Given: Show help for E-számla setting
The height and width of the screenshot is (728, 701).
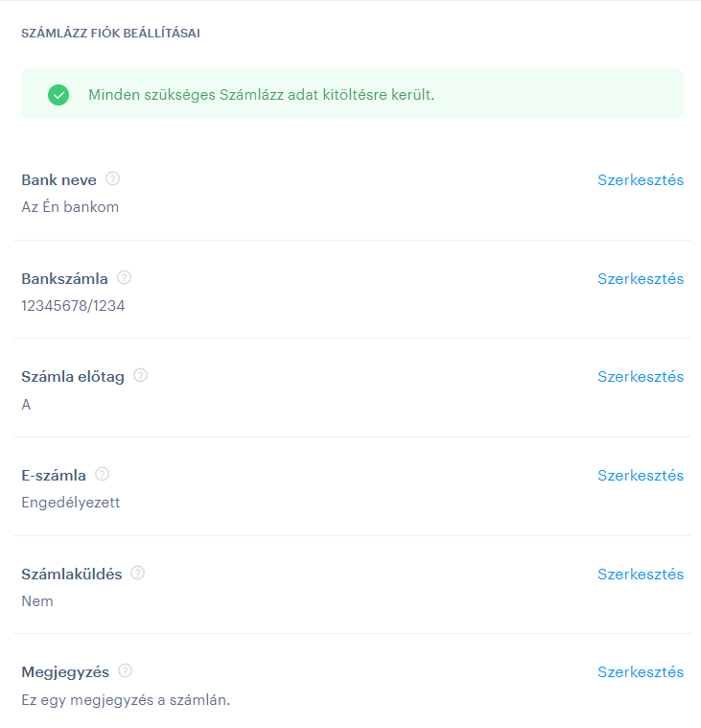Looking at the screenshot, I should click(x=103, y=474).
